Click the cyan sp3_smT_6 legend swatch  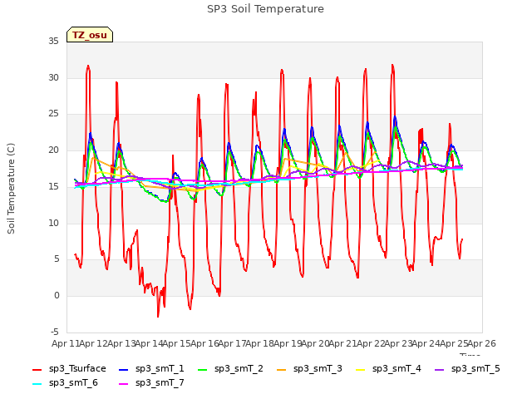pos(37,384)
